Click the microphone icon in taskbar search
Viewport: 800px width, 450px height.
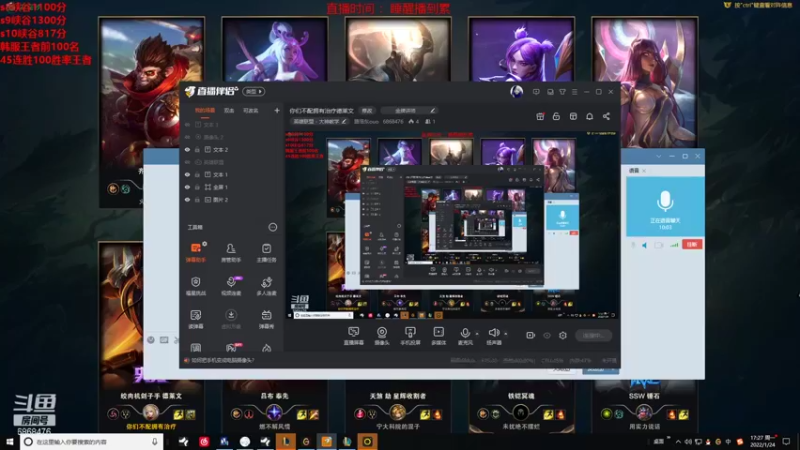pos(155,442)
